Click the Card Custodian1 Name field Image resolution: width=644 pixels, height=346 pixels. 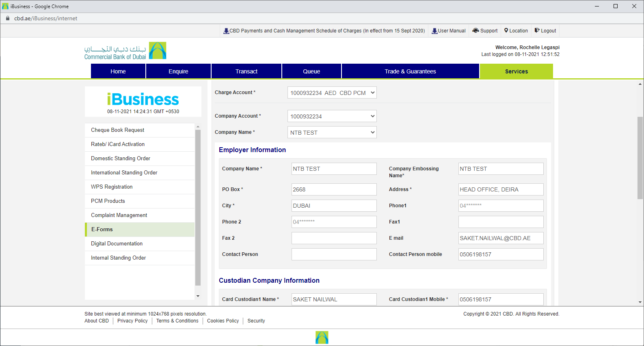(334, 299)
